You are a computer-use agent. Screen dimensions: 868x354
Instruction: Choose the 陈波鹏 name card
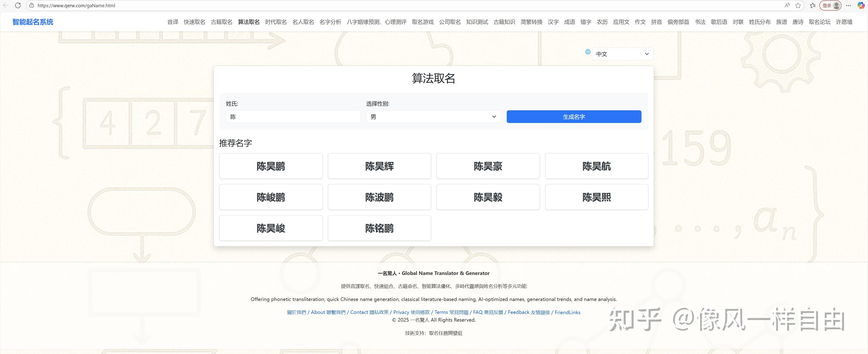coord(379,197)
